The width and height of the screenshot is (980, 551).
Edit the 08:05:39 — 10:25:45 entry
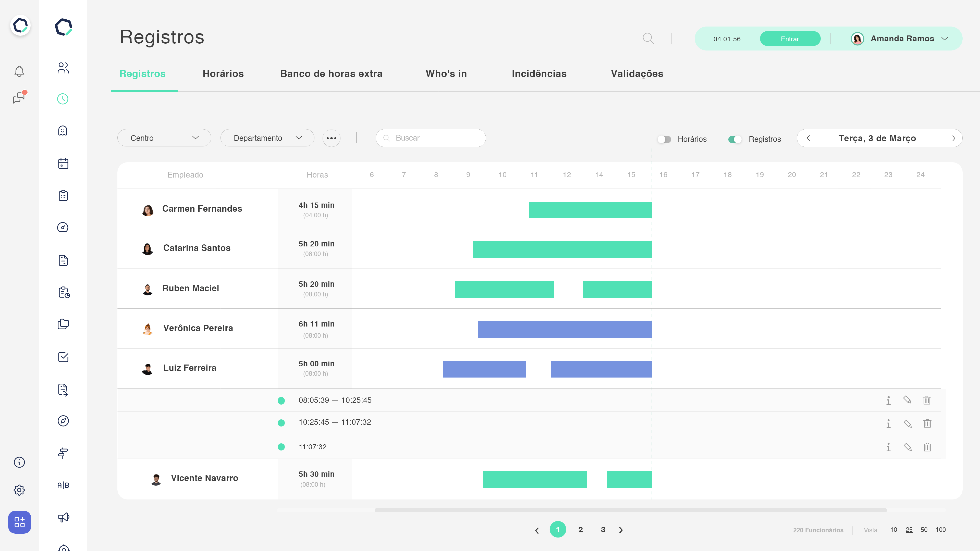click(x=907, y=400)
